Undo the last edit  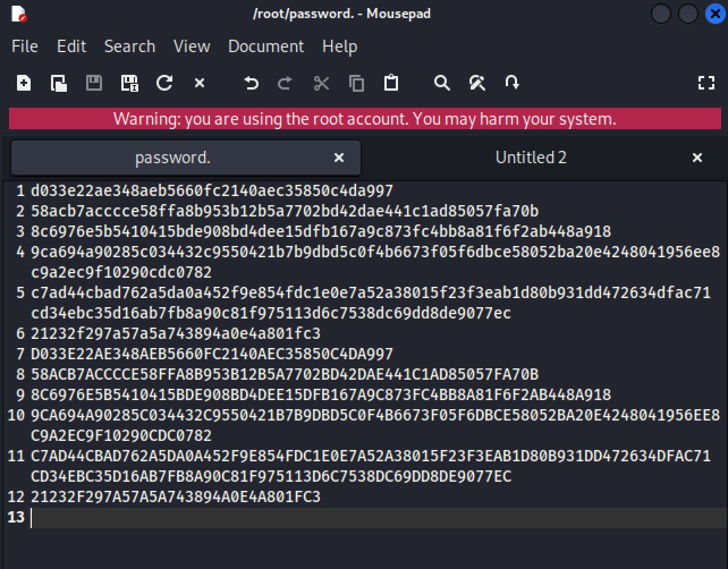(x=251, y=83)
